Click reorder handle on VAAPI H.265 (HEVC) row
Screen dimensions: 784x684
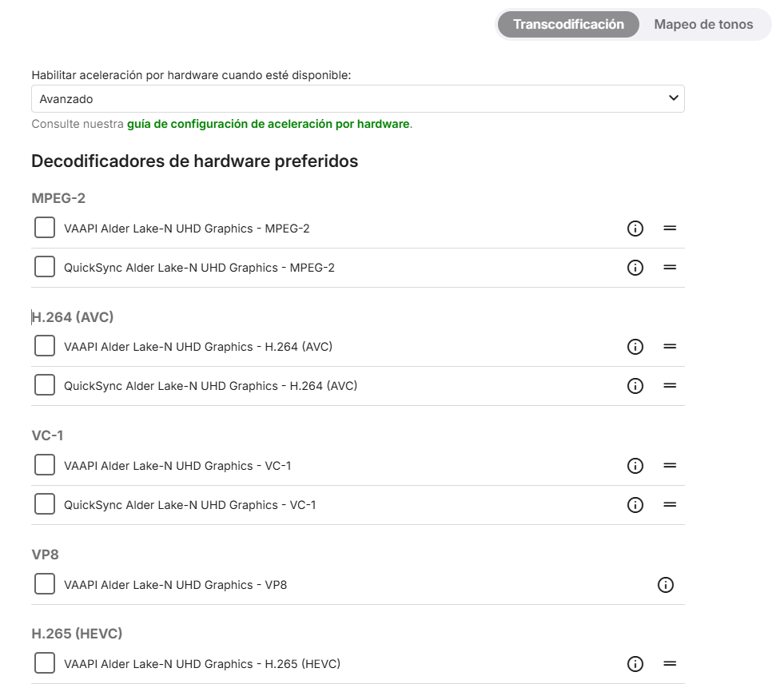pyautogui.click(x=670, y=664)
